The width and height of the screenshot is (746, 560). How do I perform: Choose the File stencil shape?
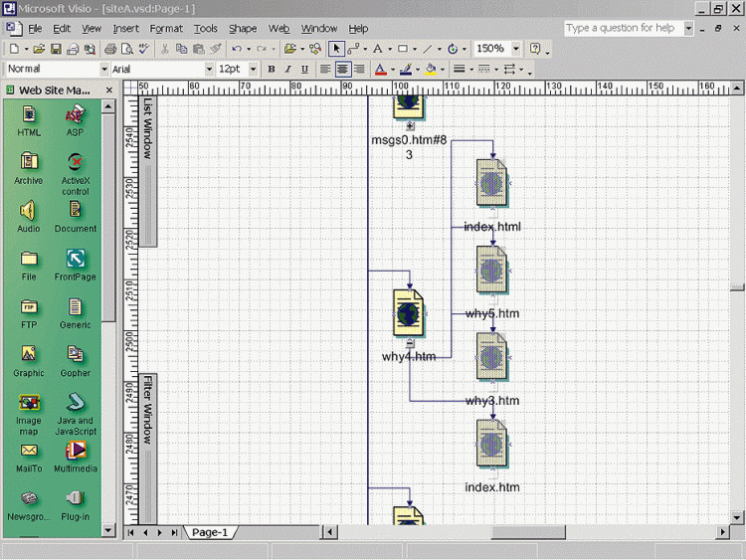[x=29, y=265]
